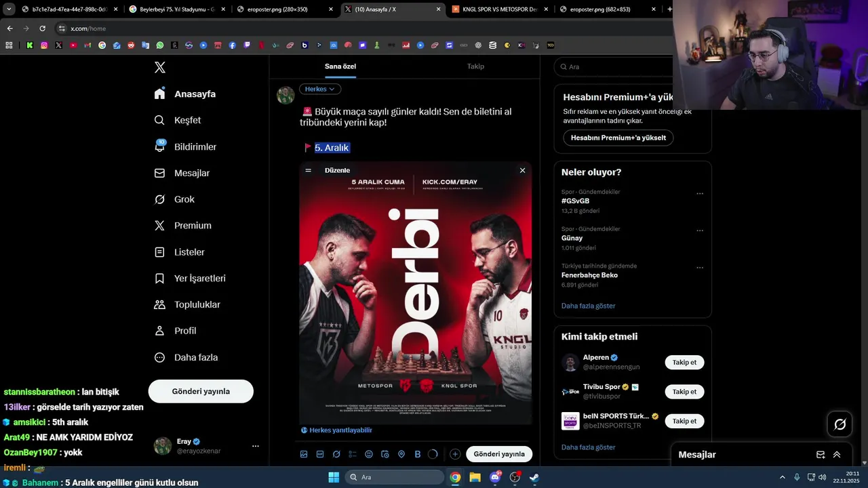Switch to Beylerbeyi 75. Yıl Stadyumu tab
The image size is (868, 488).
(176, 9)
